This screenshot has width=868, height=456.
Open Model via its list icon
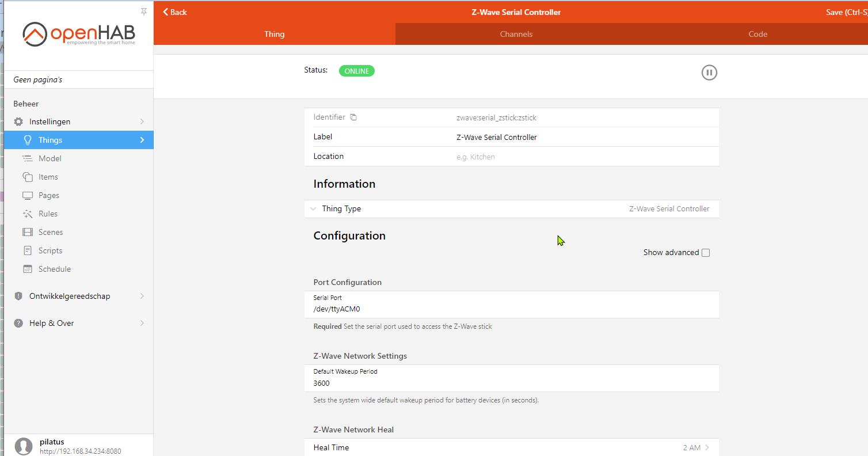(27, 158)
